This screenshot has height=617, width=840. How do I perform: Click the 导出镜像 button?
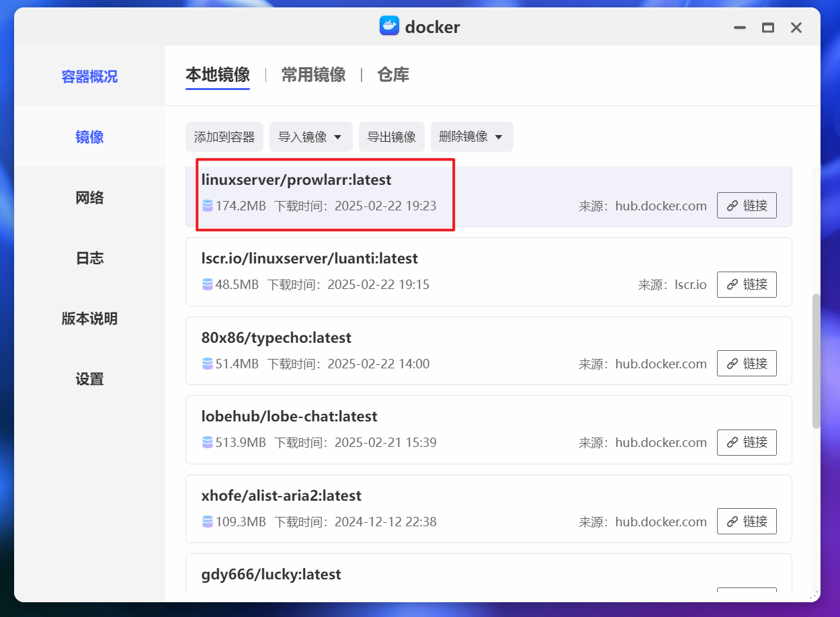point(392,137)
